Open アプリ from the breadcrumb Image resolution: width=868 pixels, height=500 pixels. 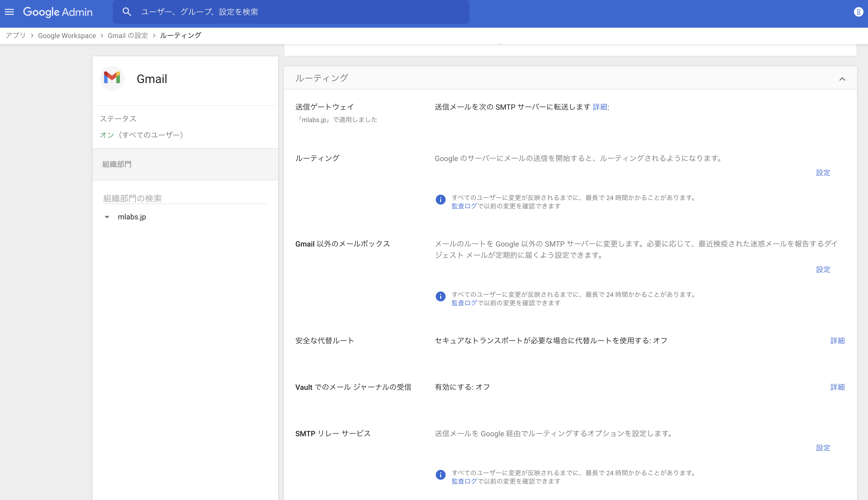coord(16,35)
